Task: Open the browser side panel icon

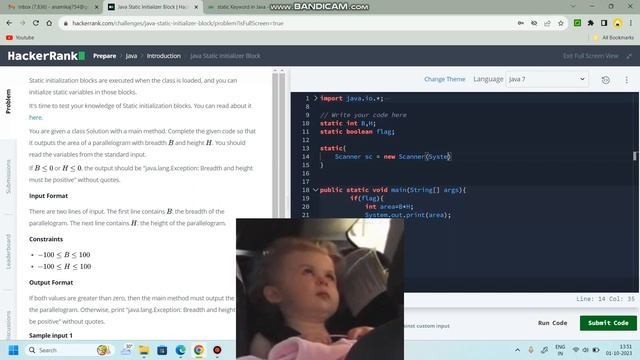Action: click(604, 23)
